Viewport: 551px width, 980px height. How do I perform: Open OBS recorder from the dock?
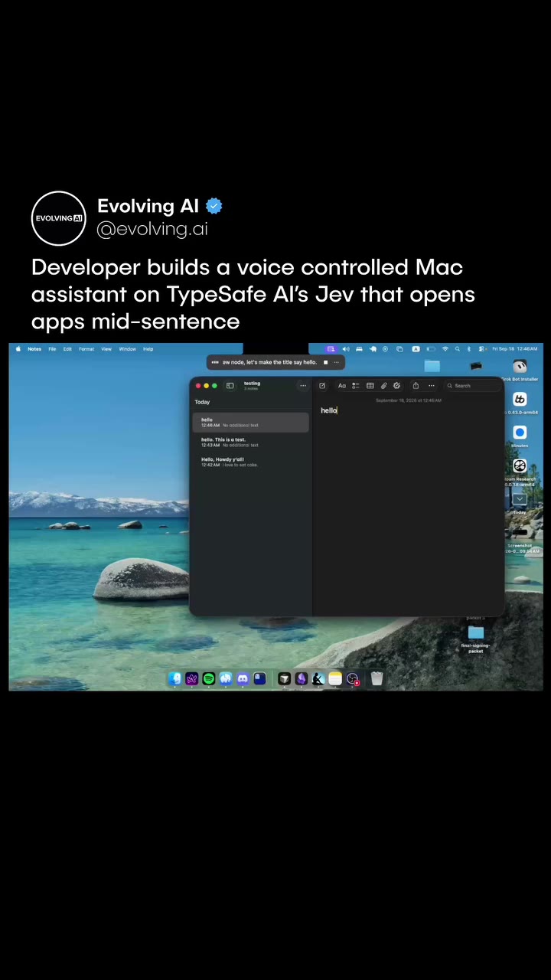pyautogui.click(x=352, y=678)
